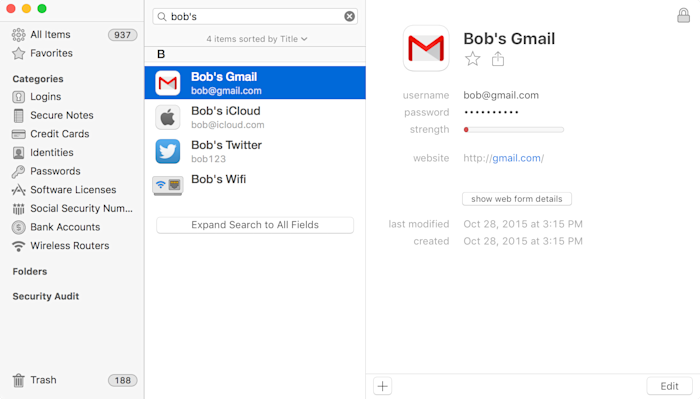Click the lock icon to lock vault

click(683, 16)
